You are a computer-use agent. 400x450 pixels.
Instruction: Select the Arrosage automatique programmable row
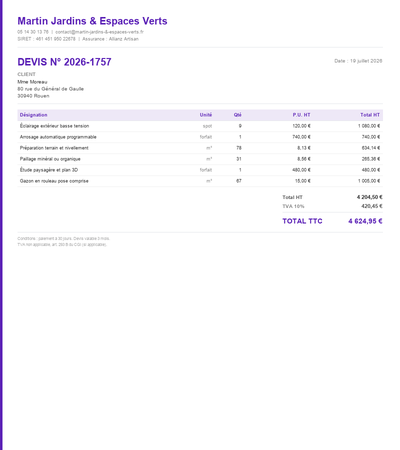(200, 137)
